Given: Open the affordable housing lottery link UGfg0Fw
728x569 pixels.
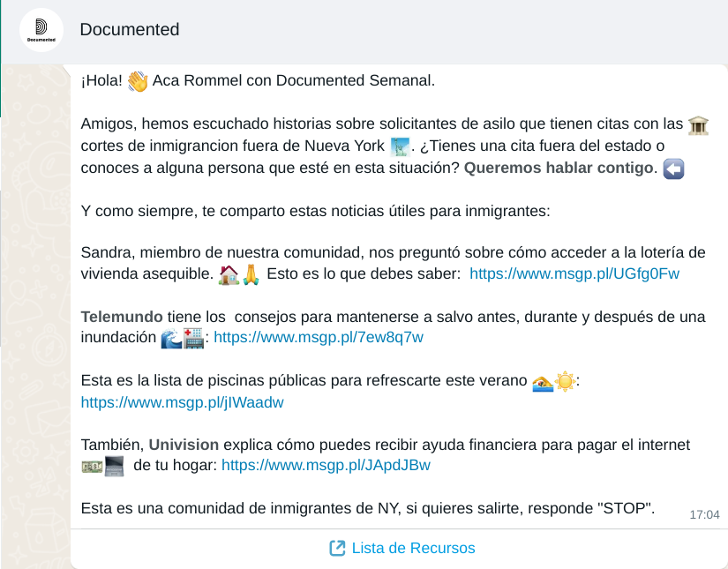Looking at the screenshot, I should point(574,273).
